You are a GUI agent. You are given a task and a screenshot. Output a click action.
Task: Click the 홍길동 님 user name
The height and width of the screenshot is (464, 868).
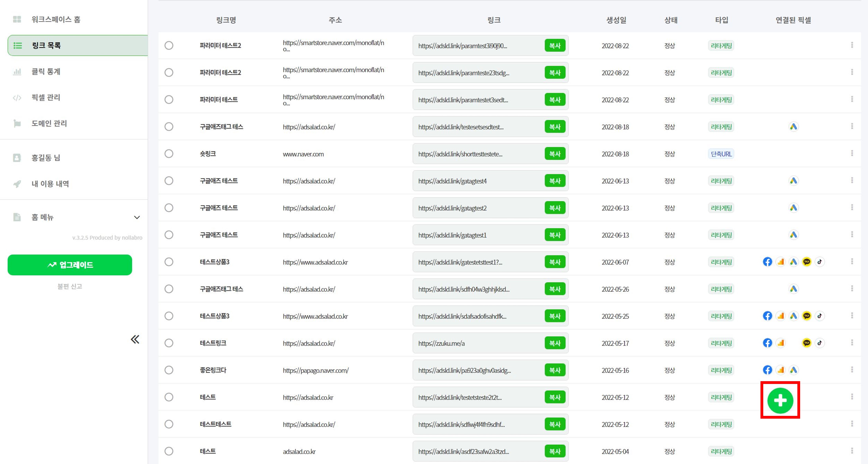(46, 158)
